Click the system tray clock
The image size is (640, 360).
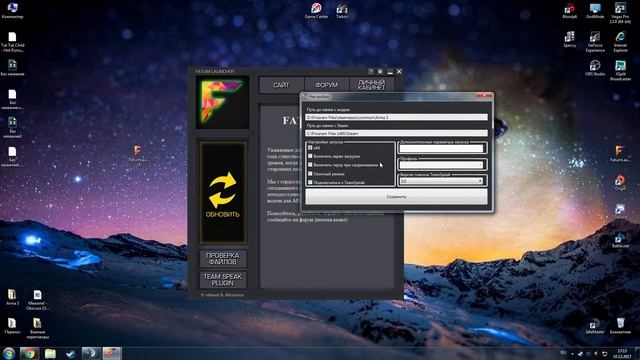tap(622, 353)
